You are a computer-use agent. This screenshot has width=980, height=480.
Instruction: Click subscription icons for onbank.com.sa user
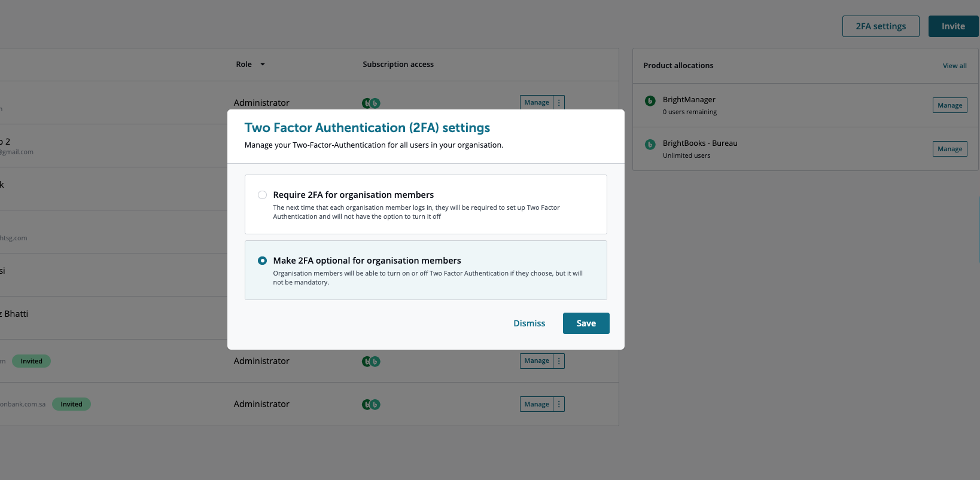tap(371, 405)
